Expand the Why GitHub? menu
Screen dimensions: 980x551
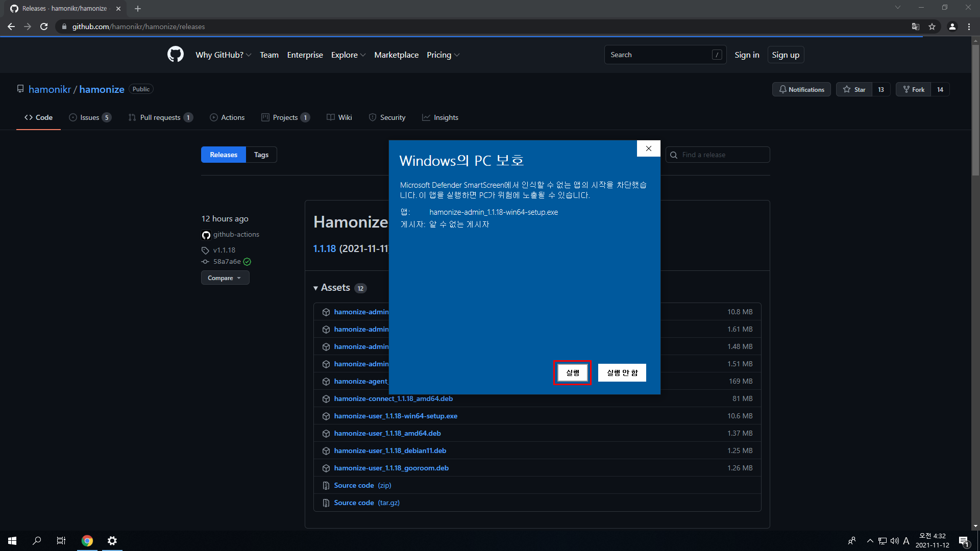pos(223,55)
